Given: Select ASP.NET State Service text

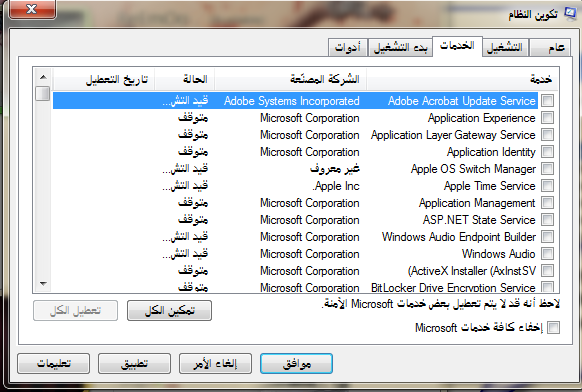Looking at the screenshot, I should tap(479, 220).
